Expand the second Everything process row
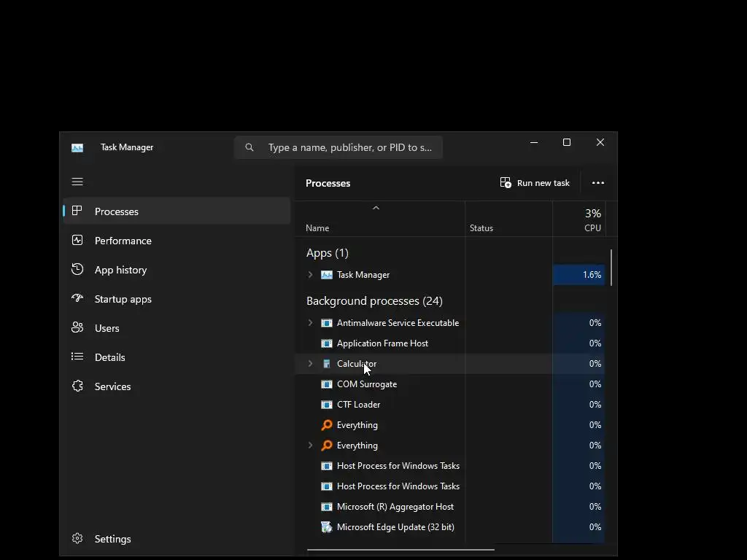This screenshot has height=560, width=747. (x=310, y=446)
